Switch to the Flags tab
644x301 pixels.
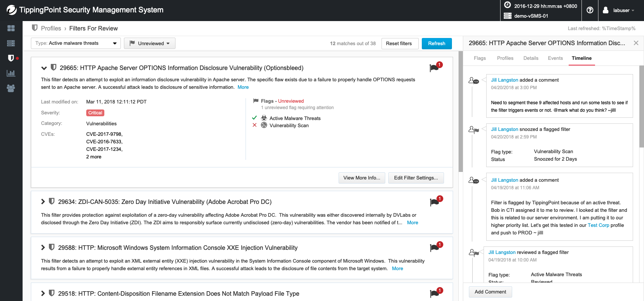point(480,58)
